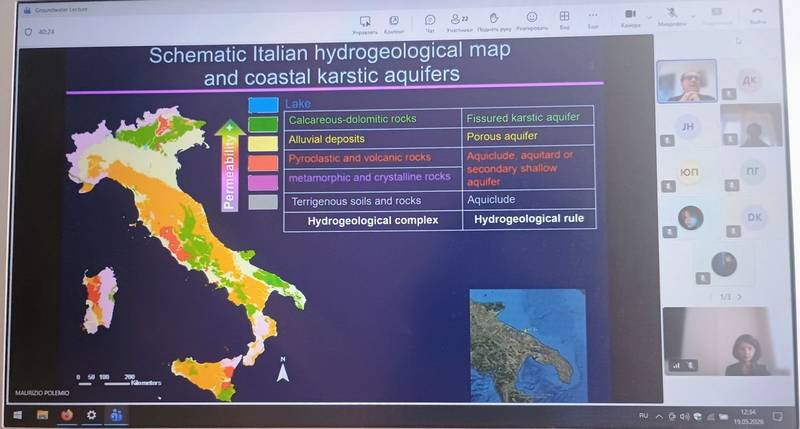Screen dimensions: 800x429
Task: Click the meeting timer 40:24
Action: (46, 32)
